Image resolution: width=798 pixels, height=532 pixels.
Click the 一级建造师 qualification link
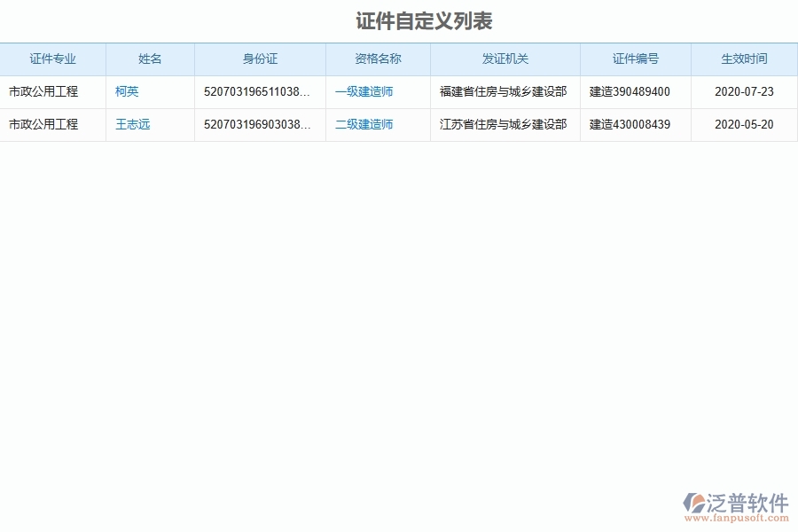[364, 91]
